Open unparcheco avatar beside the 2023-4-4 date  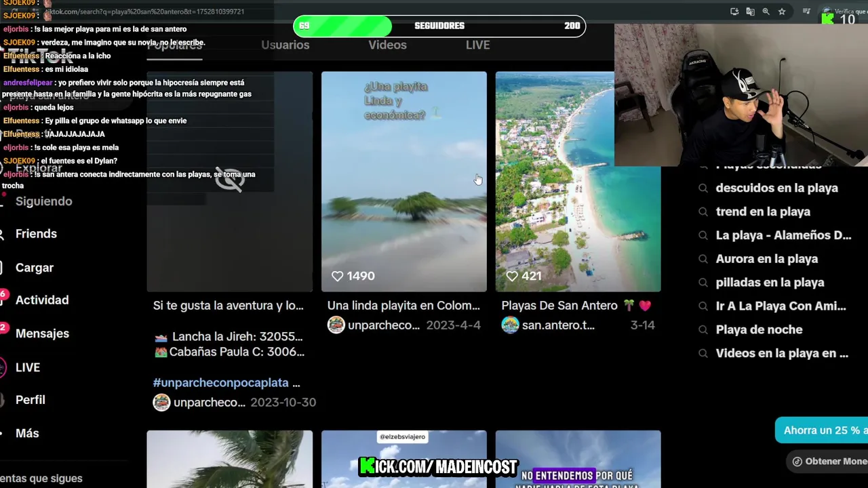click(x=336, y=325)
